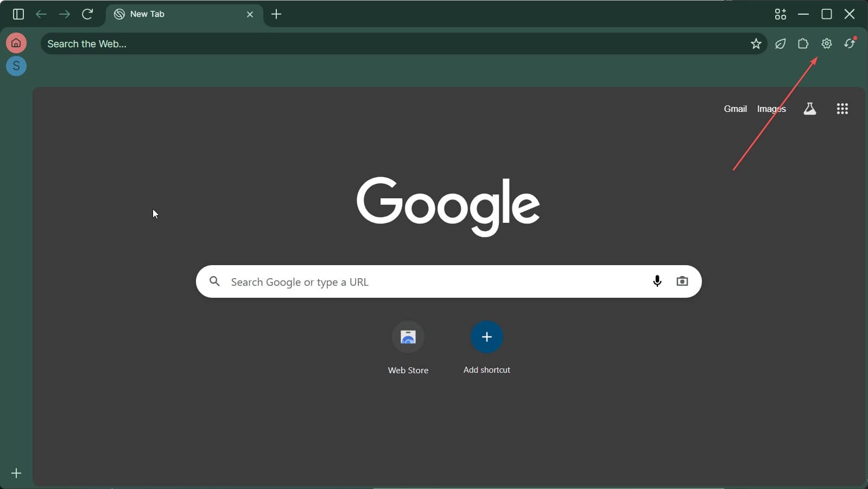Open the Gmail link
This screenshot has width=868, height=489.
735,109
